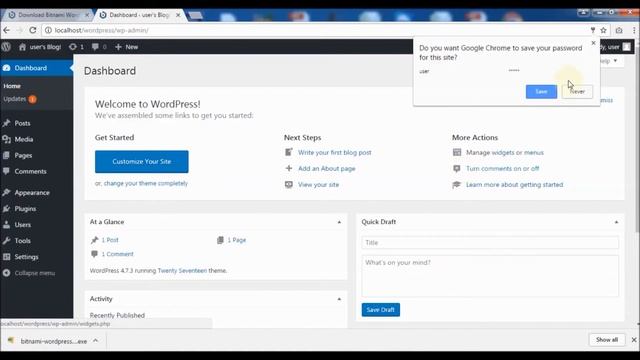Click the site info icon before URL
Screen dimensions: 640x360
tap(48, 30)
